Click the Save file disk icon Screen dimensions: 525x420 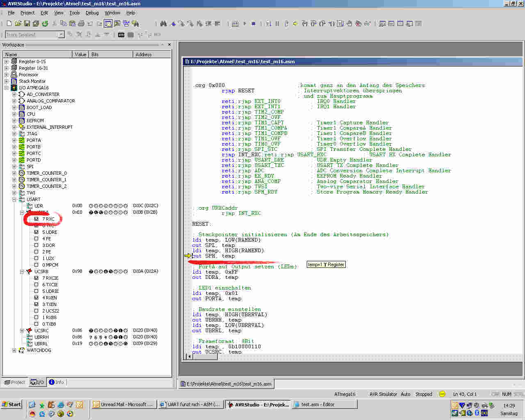27,24
